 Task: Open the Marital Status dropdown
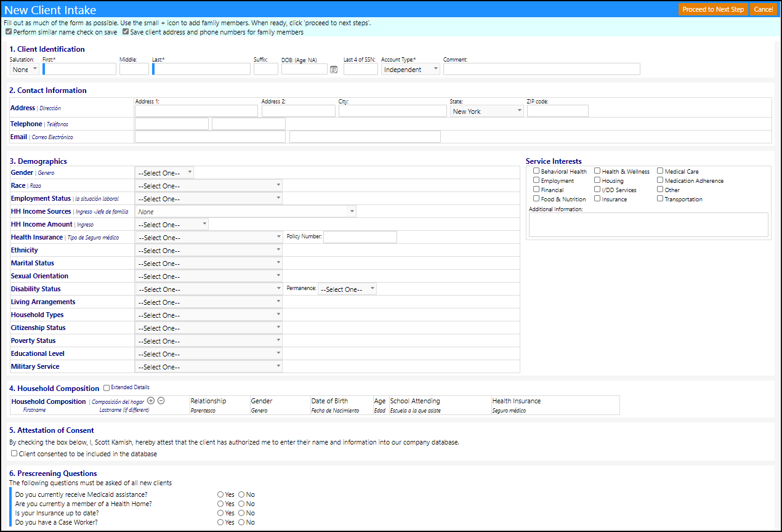click(x=209, y=263)
